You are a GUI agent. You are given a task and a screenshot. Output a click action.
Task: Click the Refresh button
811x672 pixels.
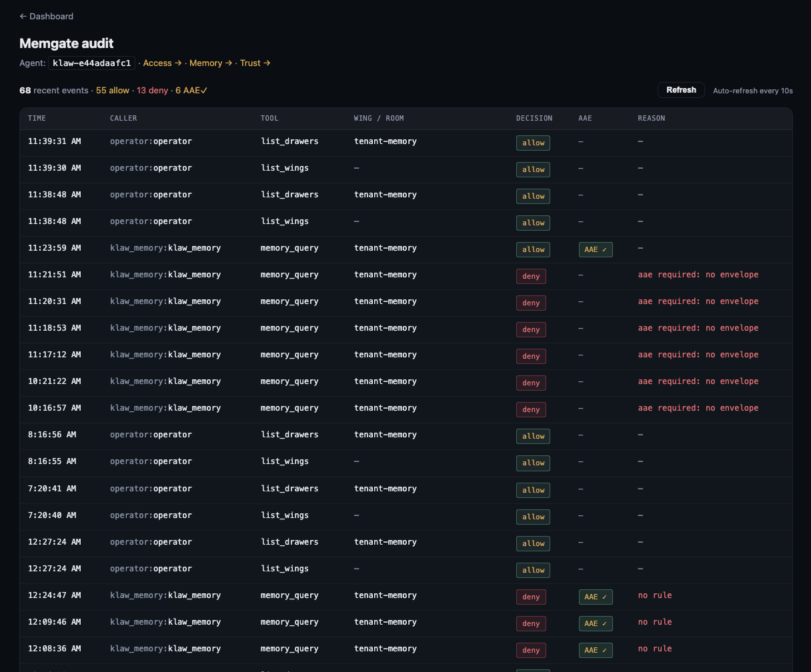tap(681, 89)
